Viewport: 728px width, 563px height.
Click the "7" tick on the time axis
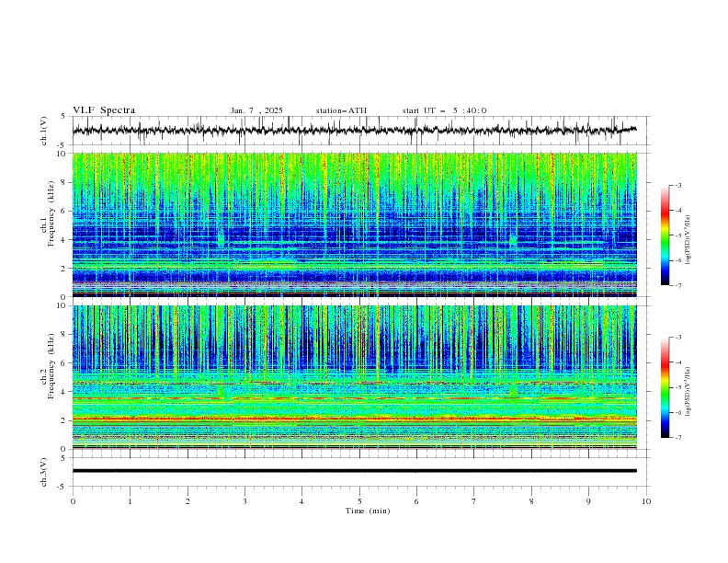474,501
